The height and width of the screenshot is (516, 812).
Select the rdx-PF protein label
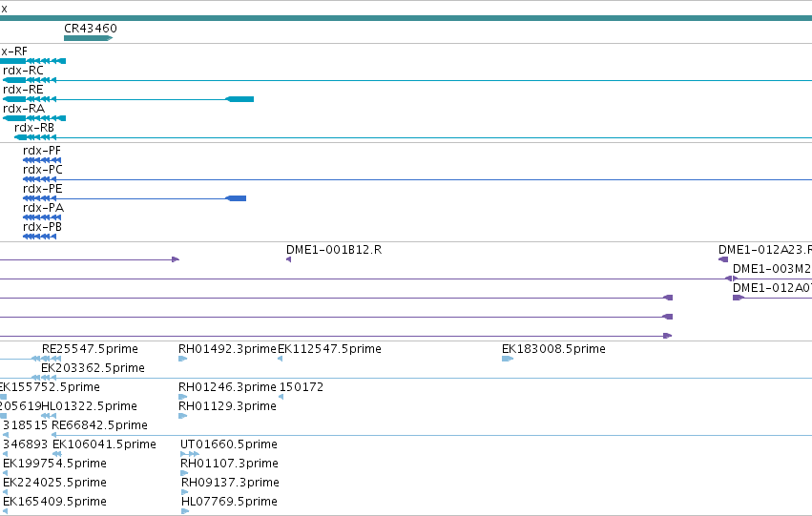coord(42,151)
